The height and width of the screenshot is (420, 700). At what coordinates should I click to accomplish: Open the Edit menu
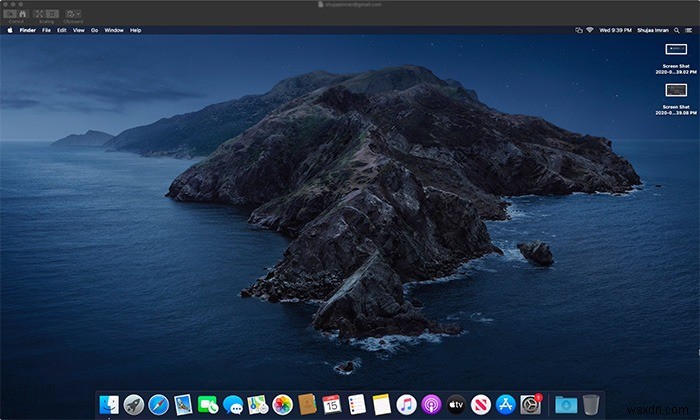pyautogui.click(x=62, y=30)
